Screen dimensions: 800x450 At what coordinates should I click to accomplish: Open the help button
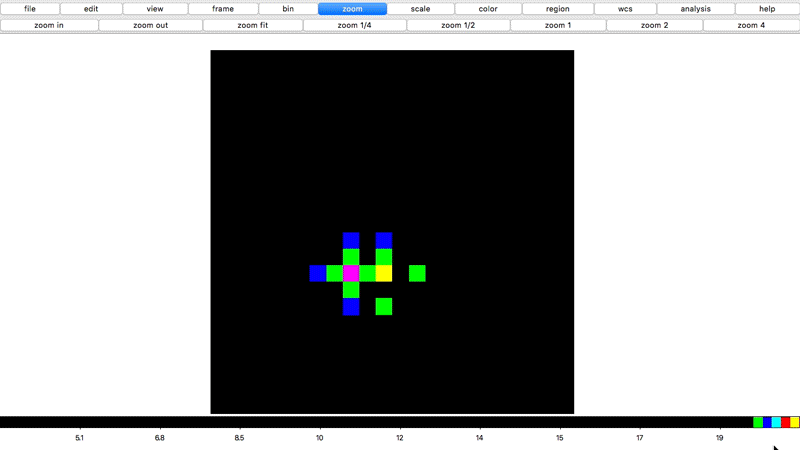[x=767, y=9]
